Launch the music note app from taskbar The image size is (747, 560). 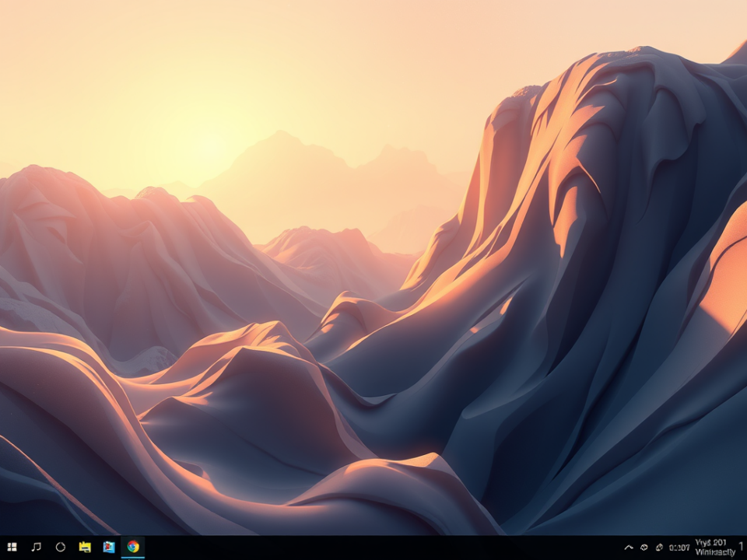[36, 547]
